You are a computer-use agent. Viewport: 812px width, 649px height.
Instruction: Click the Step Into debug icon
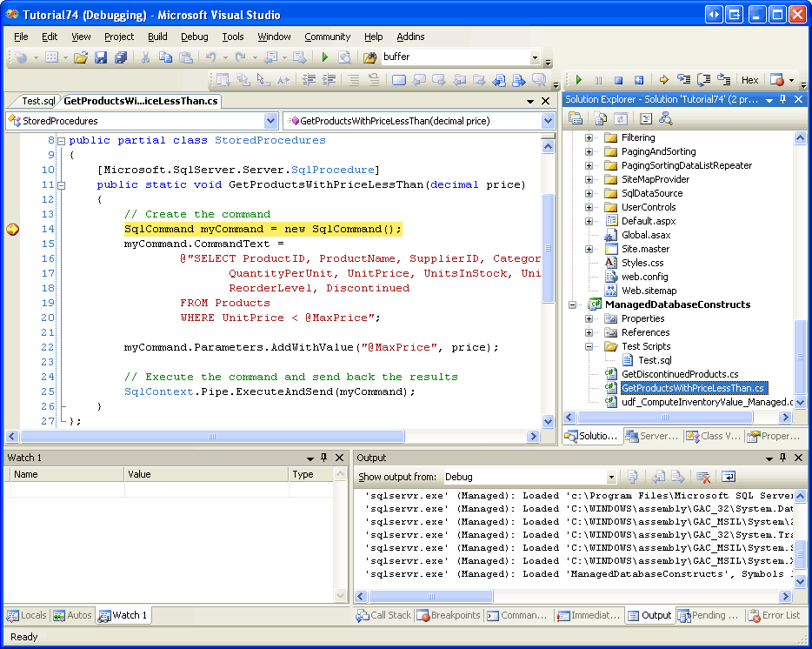(x=683, y=80)
